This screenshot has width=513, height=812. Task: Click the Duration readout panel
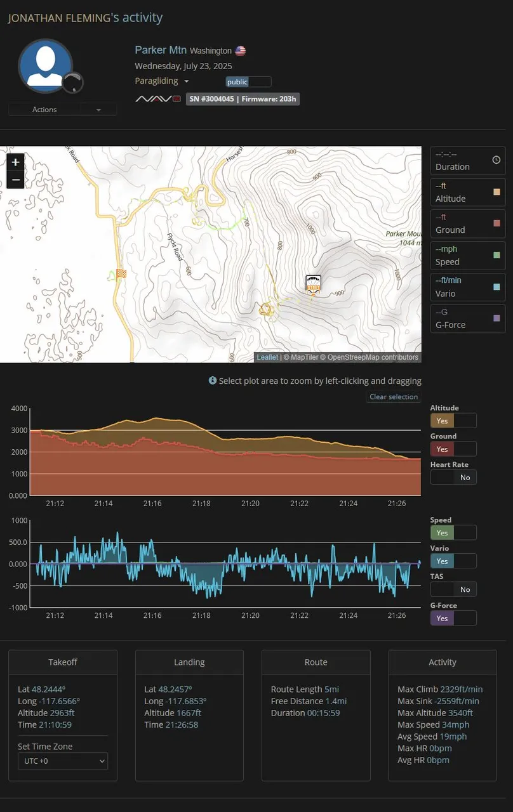pyautogui.click(x=468, y=161)
